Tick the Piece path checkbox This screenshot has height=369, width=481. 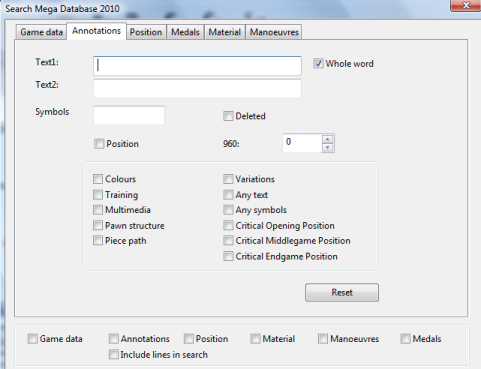coord(98,241)
